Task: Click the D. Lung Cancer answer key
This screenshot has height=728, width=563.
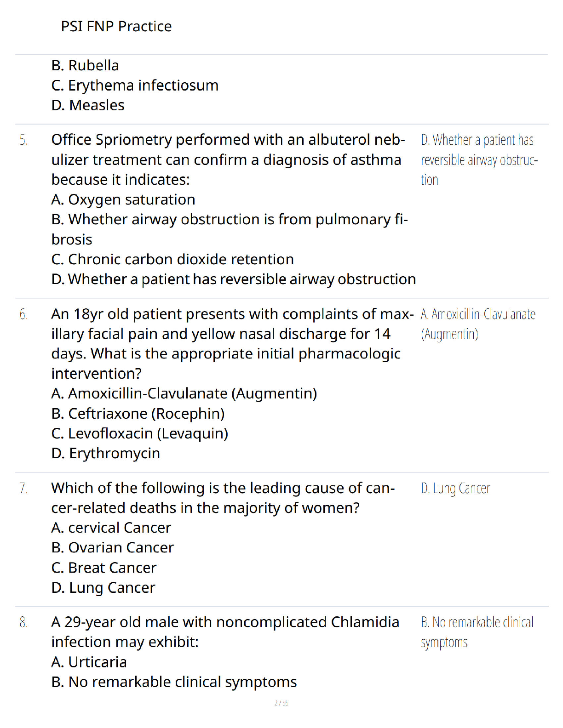Action: click(x=455, y=488)
